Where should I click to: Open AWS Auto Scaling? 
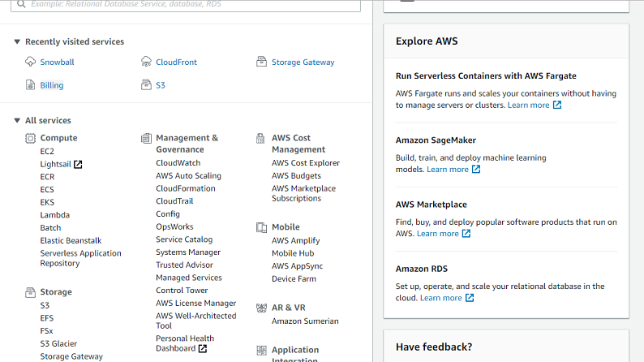pyautogui.click(x=188, y=175)
